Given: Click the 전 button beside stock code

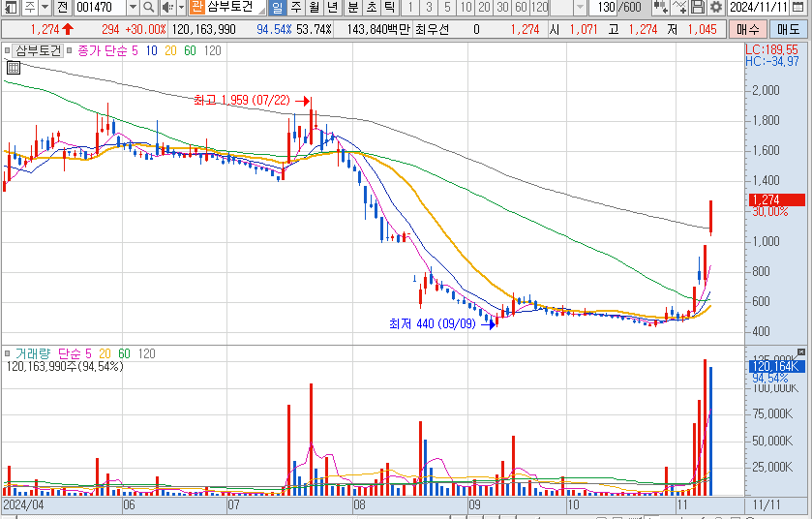Looking at the screenshot, I should [x=63, y=7].
